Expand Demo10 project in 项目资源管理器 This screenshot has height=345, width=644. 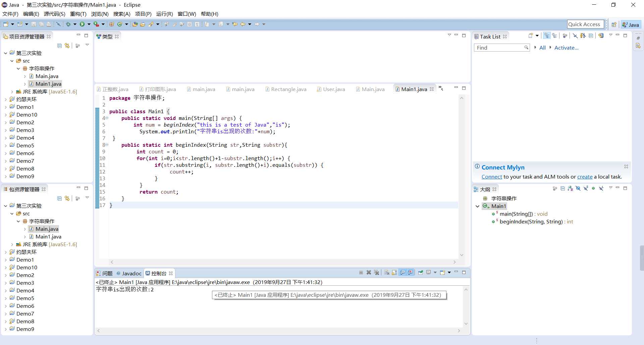[x=6, y=115]
